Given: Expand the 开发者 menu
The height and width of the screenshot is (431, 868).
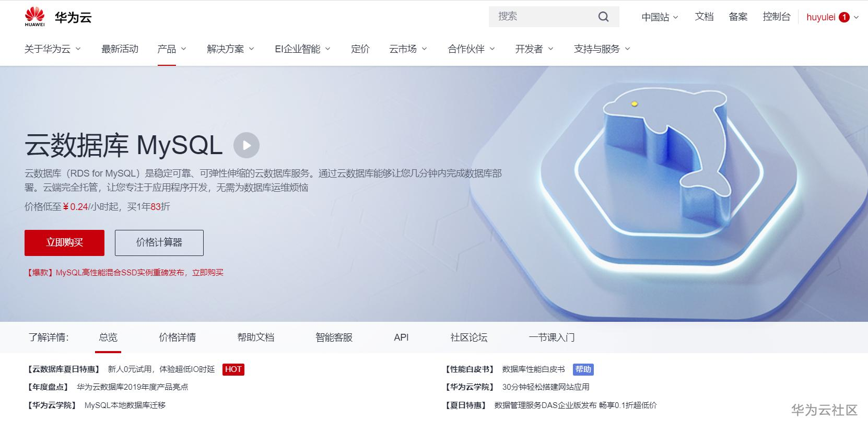Looking at the screenshot, I should (x=534, y=49).
